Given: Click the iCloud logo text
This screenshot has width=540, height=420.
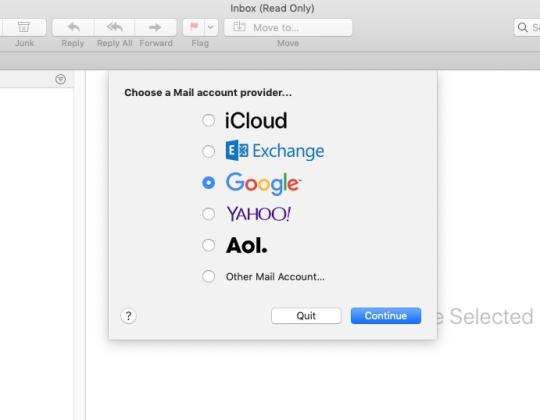Looking at the screenshot, I should point(256,120).
